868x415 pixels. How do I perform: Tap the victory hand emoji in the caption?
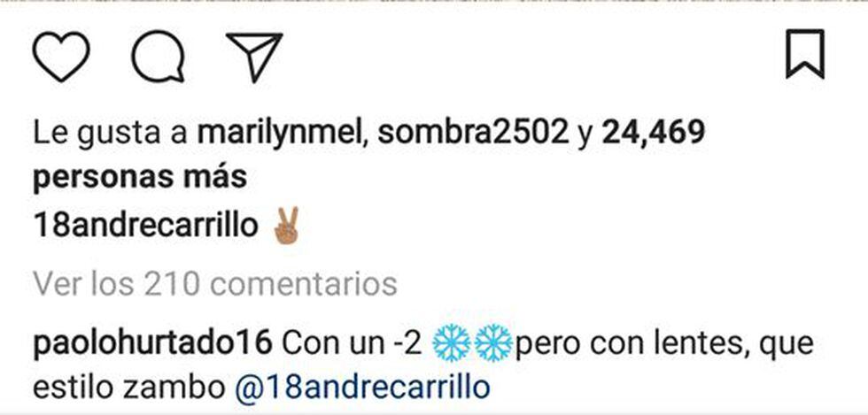(287, 226)
